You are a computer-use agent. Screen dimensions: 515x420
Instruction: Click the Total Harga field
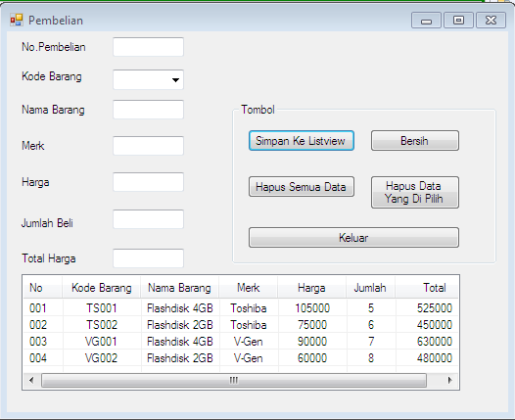pyautogui.click(x=148, y=258)
